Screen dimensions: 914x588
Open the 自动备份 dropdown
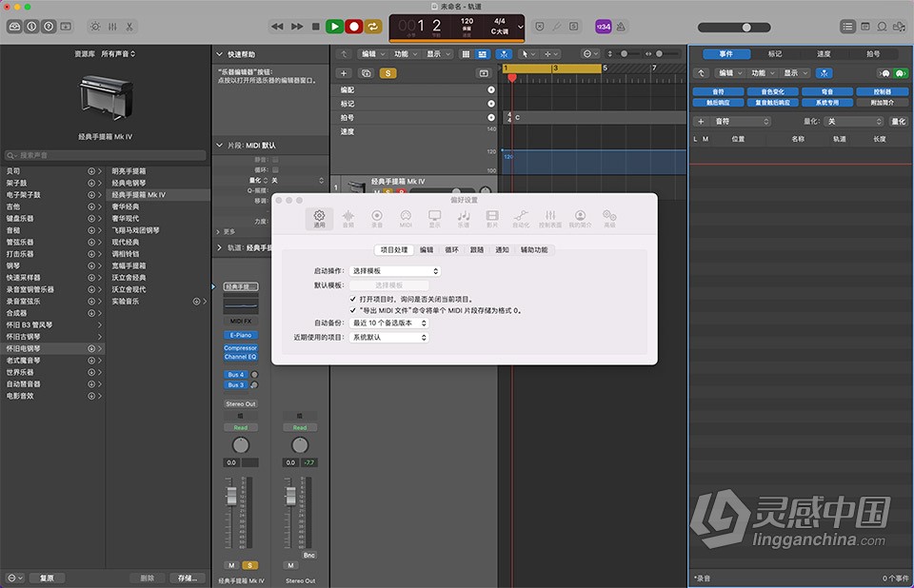coord(388,323)
